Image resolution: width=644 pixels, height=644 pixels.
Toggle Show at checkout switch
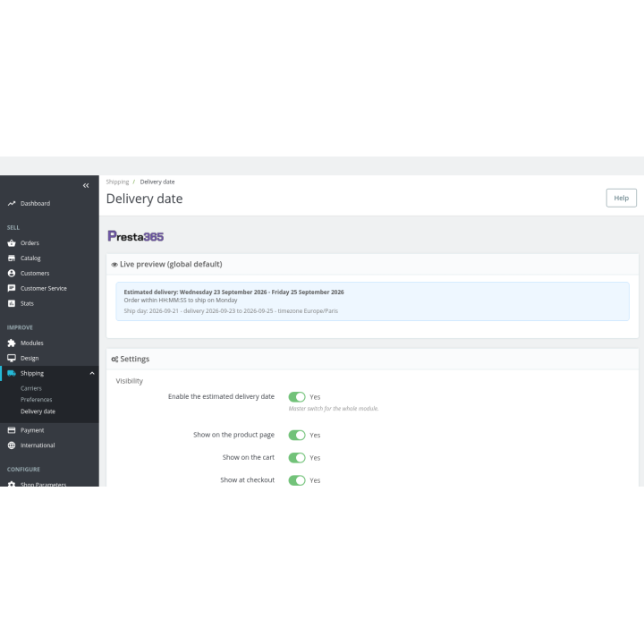click(x=297, y=480)
